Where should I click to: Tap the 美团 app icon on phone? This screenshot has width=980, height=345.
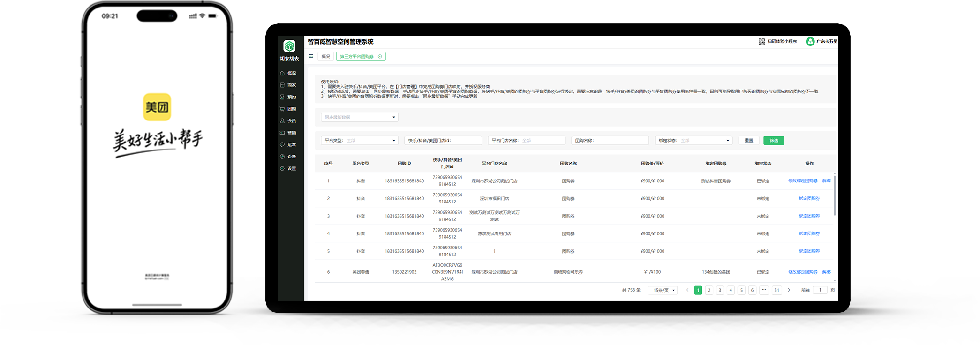tap(157, 107)
